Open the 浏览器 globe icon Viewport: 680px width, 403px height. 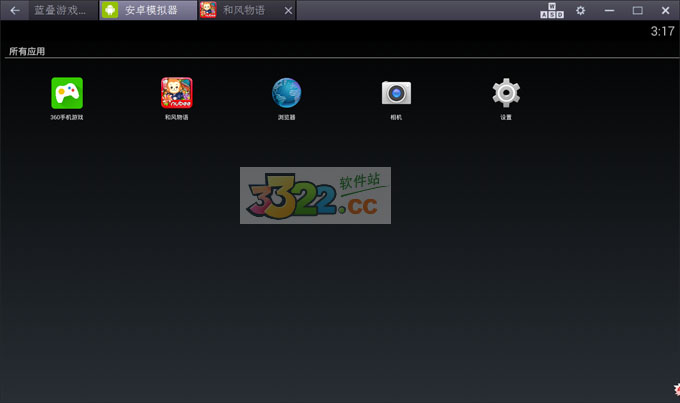[286, 93]
